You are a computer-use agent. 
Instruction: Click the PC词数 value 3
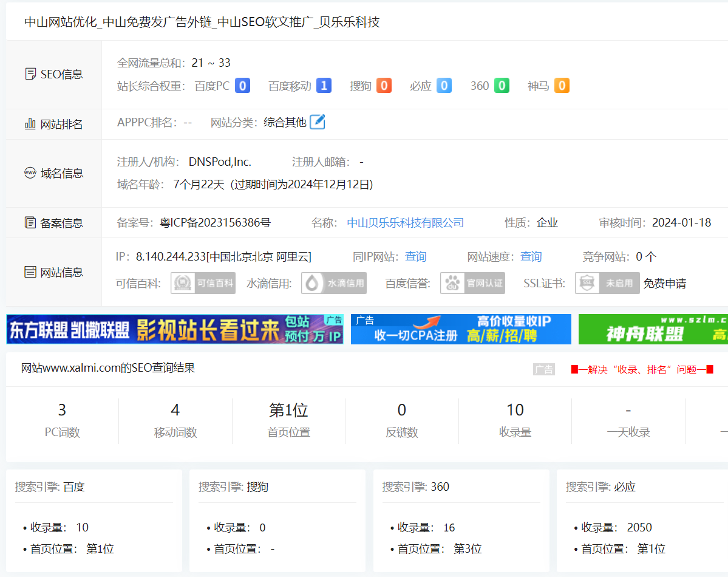(62, 410)
